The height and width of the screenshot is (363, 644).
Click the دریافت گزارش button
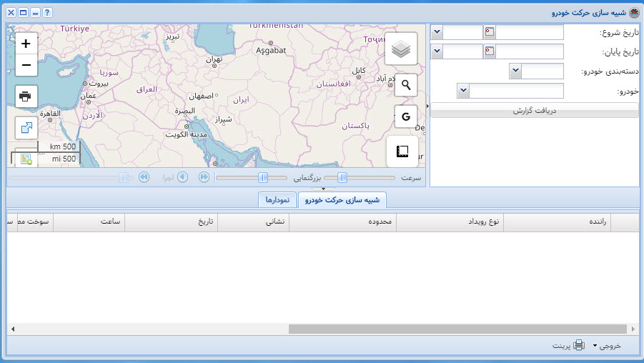pos(535,111)
